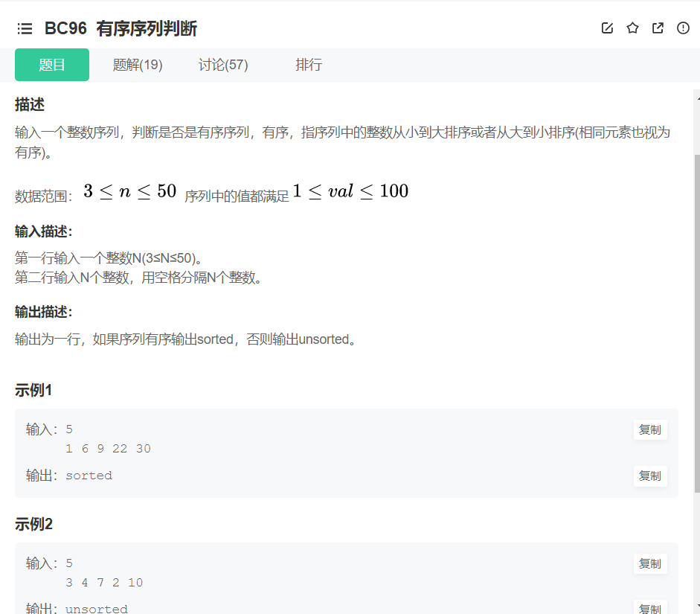This screenshot has height=614, width=700.
Task: Switch to the 题目 tab
Action: (x=51, y=65)
